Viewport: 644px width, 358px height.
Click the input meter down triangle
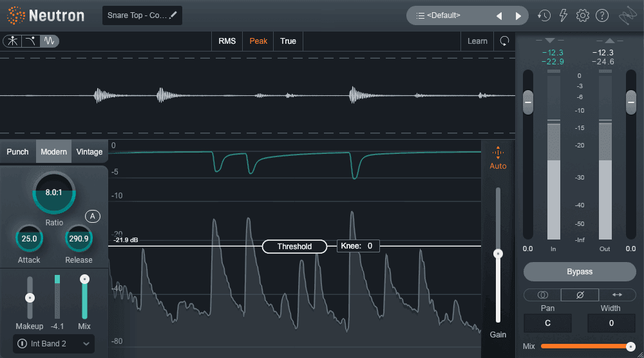click(x=549, y=40)
